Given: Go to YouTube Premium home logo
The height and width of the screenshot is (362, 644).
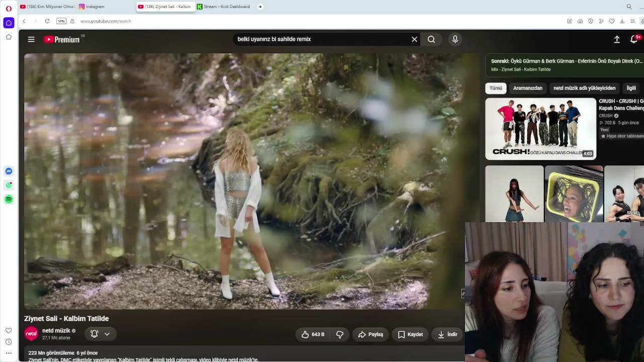Looking at the screenshot, I should point(62,39).
